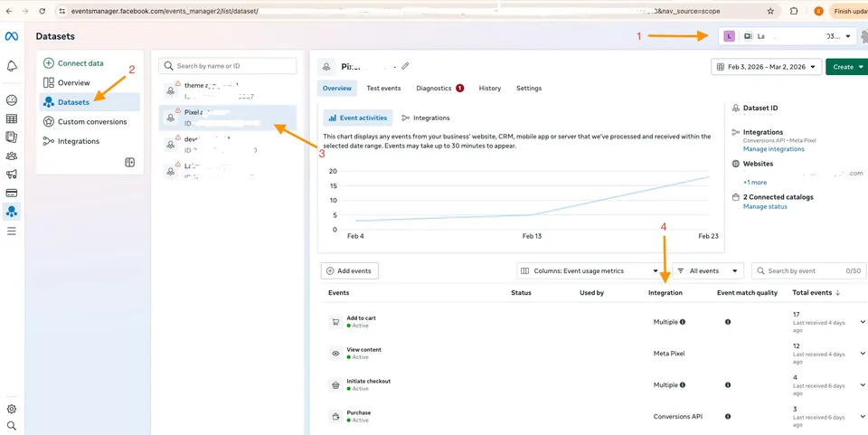The height and width of the screenshot is (435, 868).
Task: Focus the Search by event field
Action: click(808, 271)
